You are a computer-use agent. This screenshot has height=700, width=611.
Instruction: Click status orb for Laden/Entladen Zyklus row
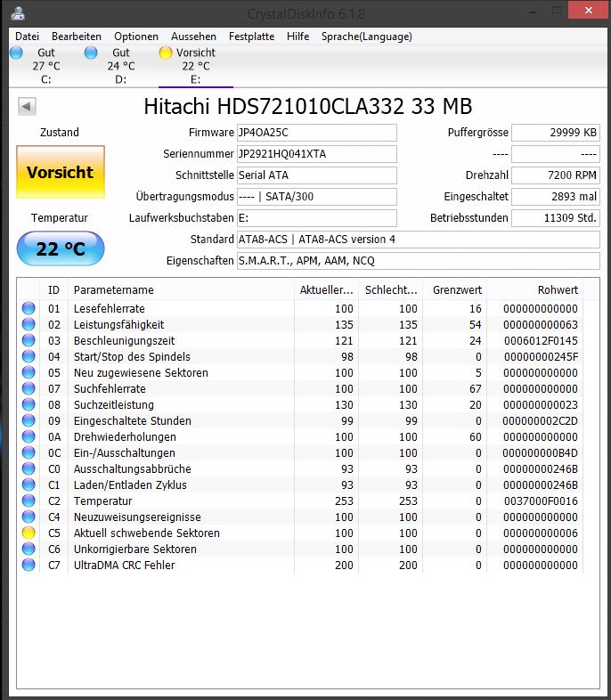pyautogui.click(x=29, y=485)
